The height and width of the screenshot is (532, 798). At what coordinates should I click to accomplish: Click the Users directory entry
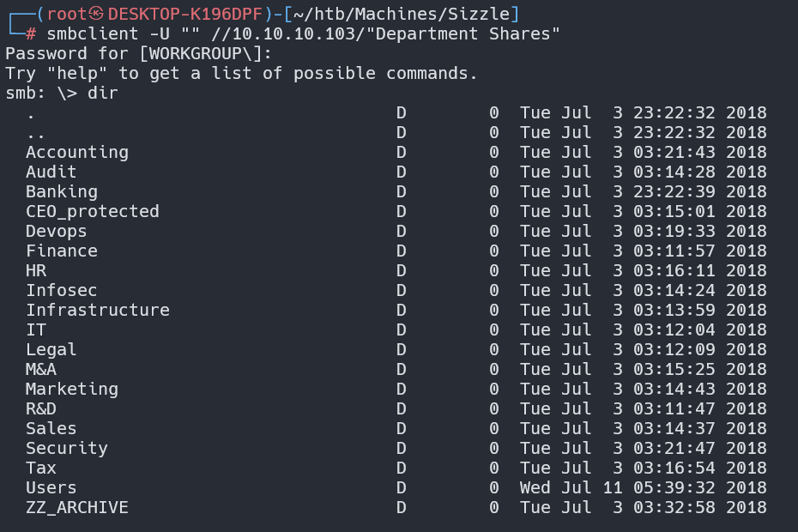(x=51, y=488)
